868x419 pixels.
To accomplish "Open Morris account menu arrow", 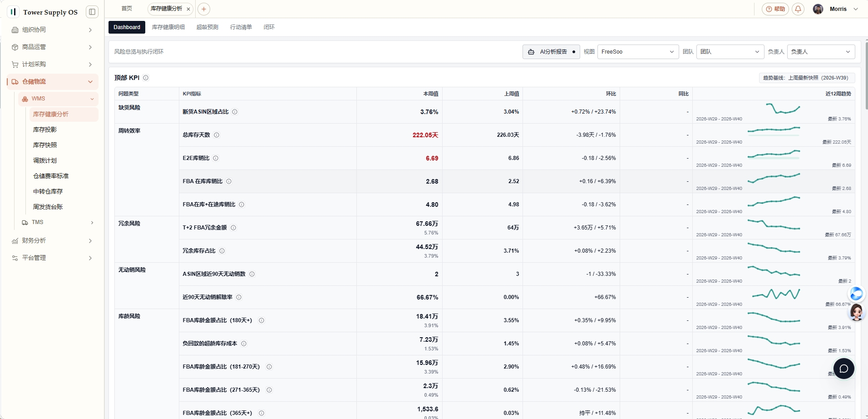I will coord(856,9).
